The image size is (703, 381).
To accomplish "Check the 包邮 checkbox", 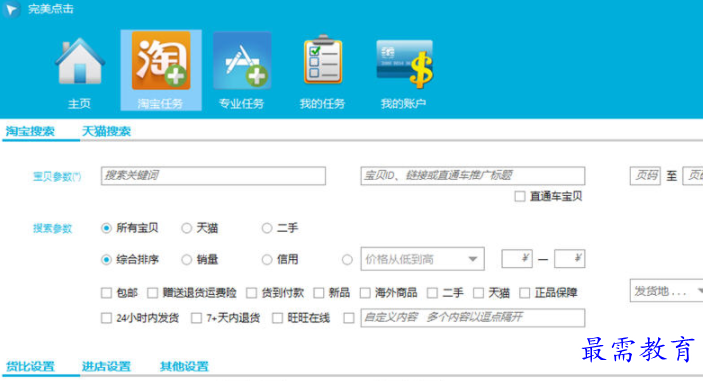I will coord(106,293).
